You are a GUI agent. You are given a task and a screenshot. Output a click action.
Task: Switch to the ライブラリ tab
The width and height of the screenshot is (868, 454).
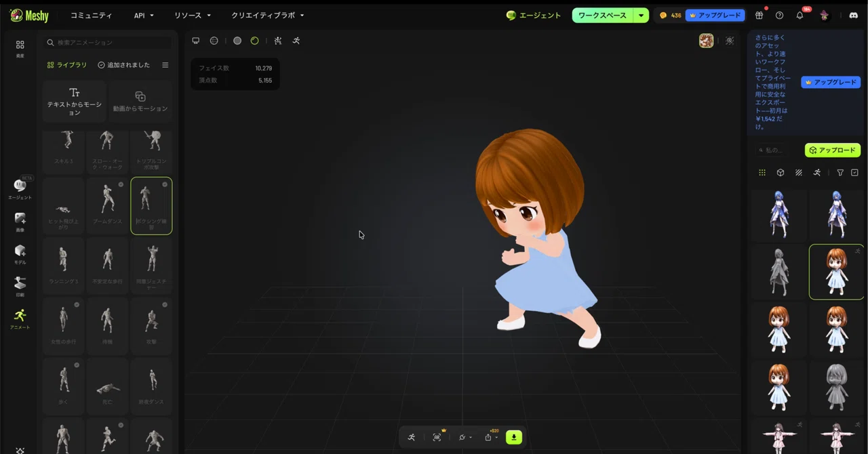[x=67, y=65]
